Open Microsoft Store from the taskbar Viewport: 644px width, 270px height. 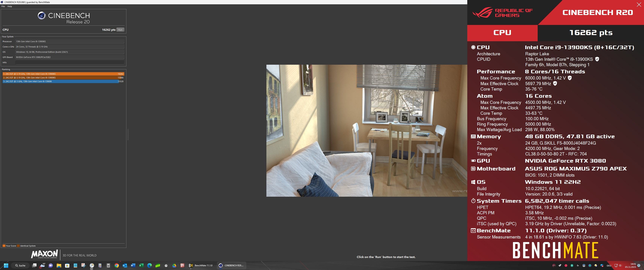click(67, 265)
